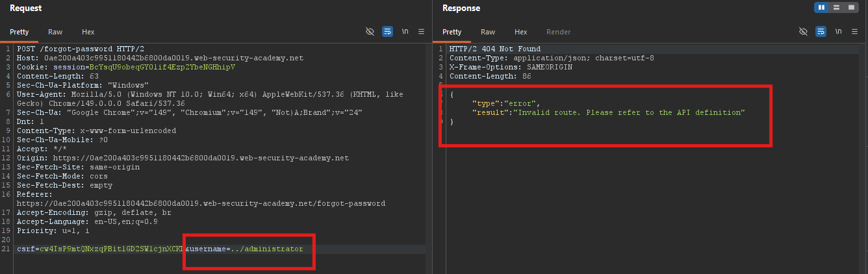868x274 pixels.
Task: Open Response panel hamburger options menu
Action: pos(854,31)
